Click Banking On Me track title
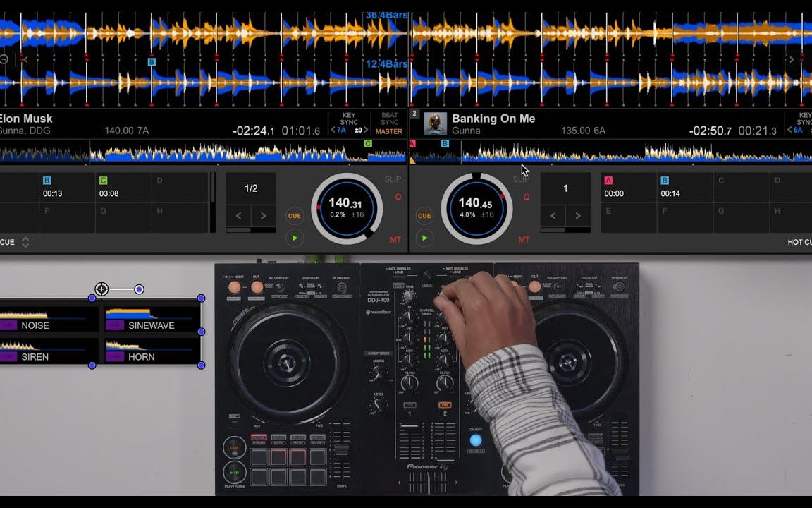The width and height of the screenshot is (812, 508). (x=493, y=119)
